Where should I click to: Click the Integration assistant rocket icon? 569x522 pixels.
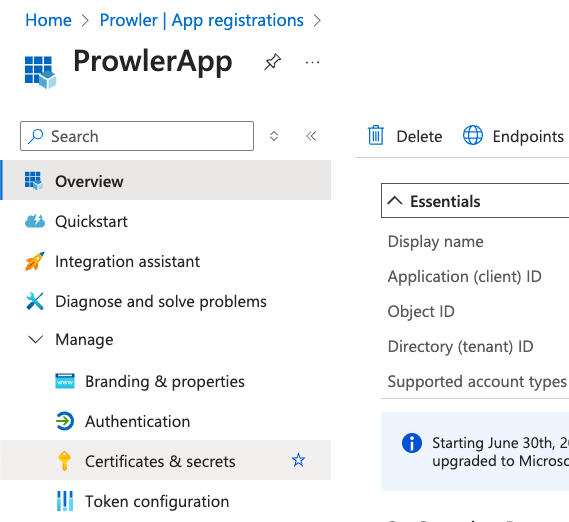click(x=35, y=261)
